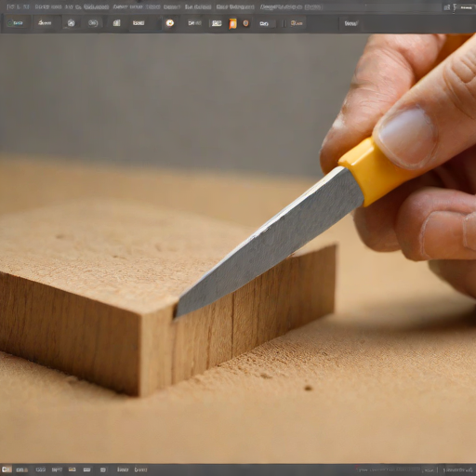Click the white rectangle frame toolbar icon
476x476 pixels.
click(217, 23)
